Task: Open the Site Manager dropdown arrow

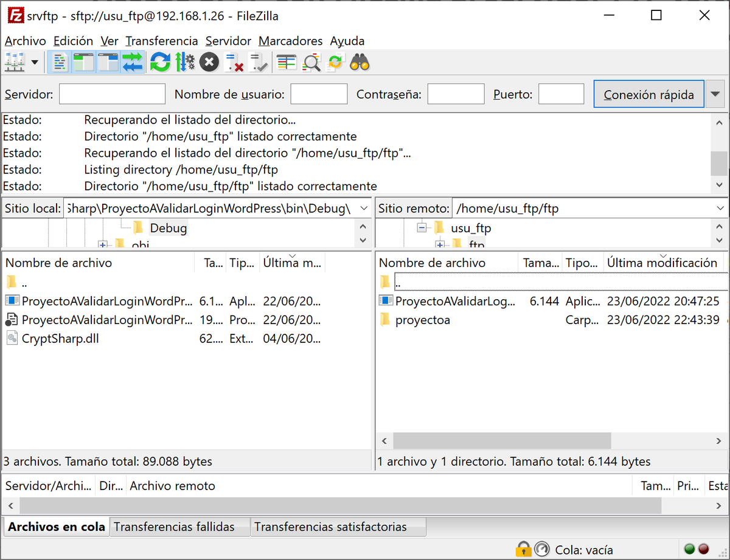Action: pos(35,62)
